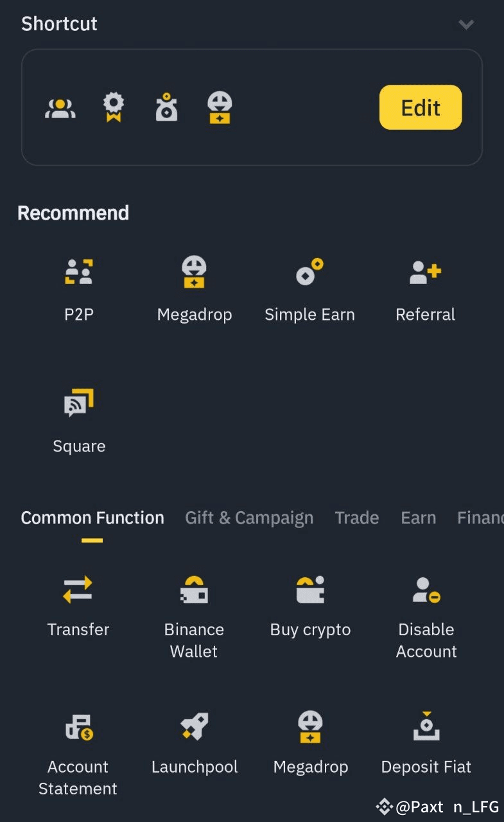The width and height of the screenshot is (504, 822).
Task: Select the Earn tab
Action: point(418,518)
